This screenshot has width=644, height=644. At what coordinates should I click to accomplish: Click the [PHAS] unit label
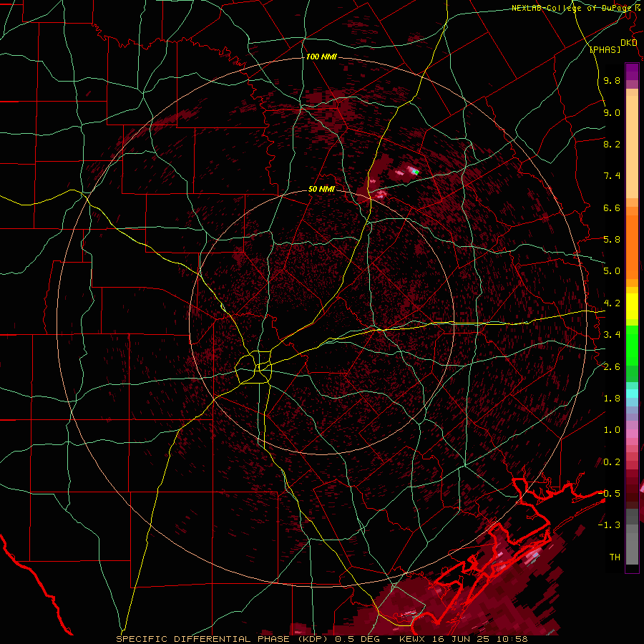click(x=605, y=50)
